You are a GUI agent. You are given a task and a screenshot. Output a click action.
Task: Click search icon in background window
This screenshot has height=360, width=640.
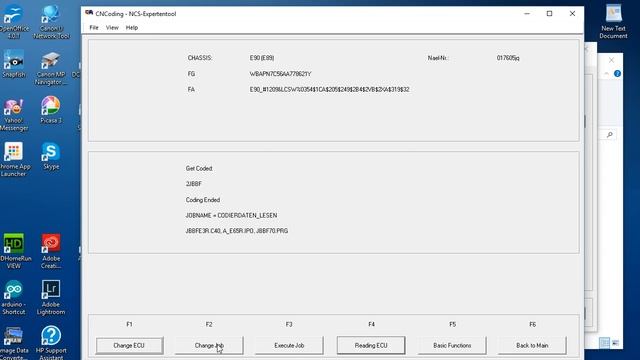coord(609,134)
